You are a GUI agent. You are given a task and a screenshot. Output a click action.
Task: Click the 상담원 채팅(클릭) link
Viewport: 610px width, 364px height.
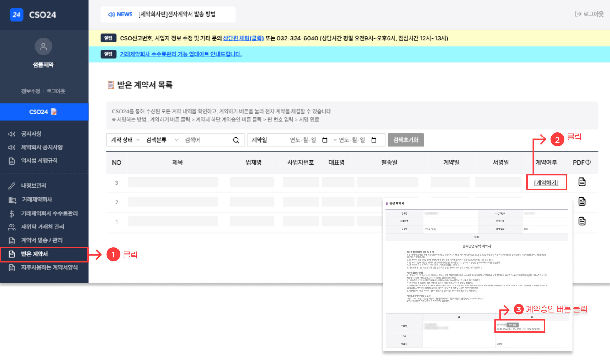[243, 38]
